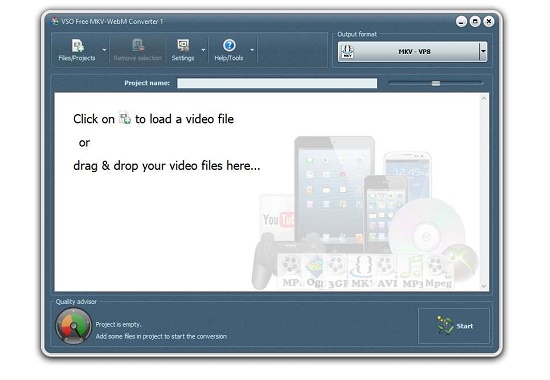
Task: Click the Start conversion button
Action: 454,326
